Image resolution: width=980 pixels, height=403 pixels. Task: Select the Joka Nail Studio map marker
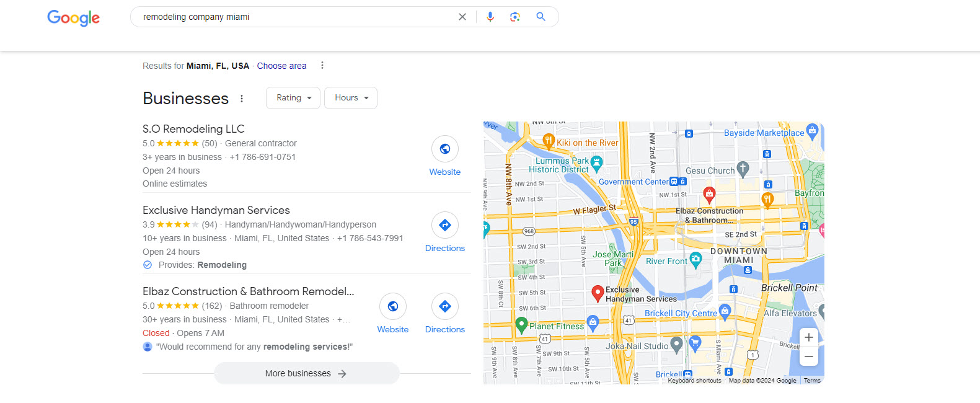click(676, 345)
